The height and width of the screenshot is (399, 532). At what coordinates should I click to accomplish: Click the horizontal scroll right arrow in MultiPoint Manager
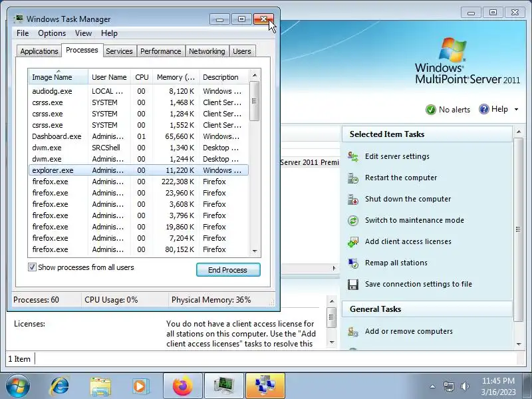pos(334,269)
